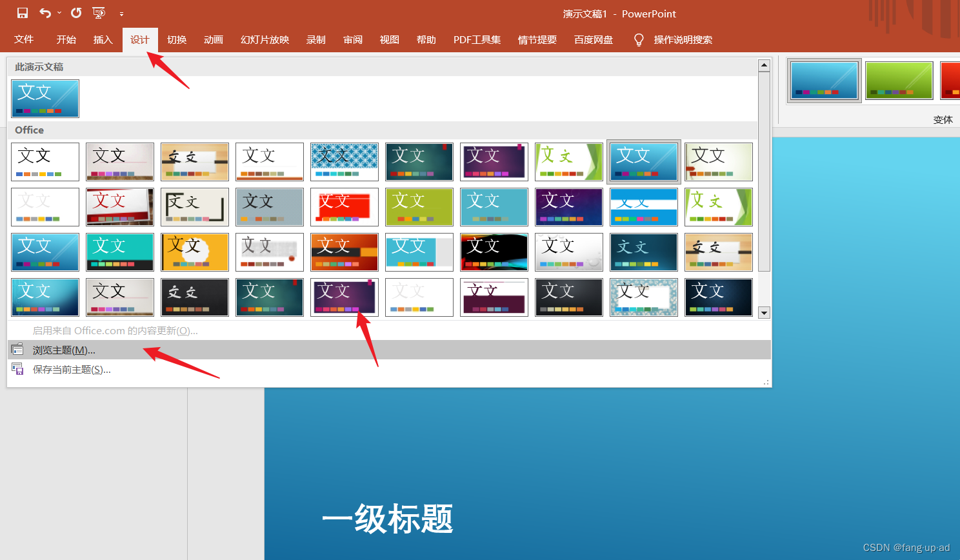Screen dimensions: 960x560
Task: Select the green variant thumbnail
Action: pos(899,81)
